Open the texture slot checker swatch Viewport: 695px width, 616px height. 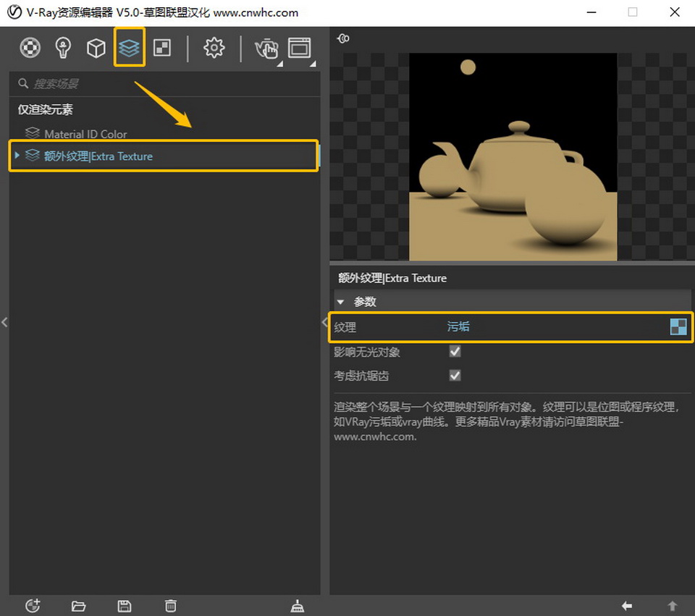[x=678, y=327]
